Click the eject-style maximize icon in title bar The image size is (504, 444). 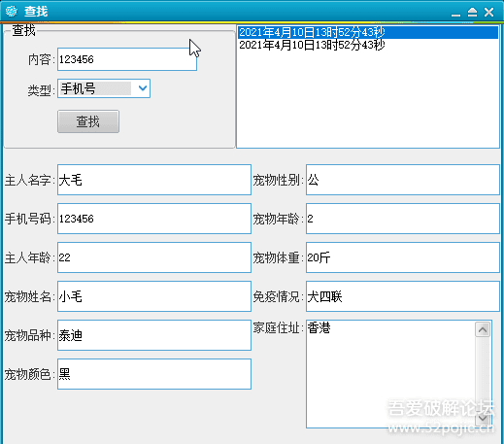[x=472, y=13]
